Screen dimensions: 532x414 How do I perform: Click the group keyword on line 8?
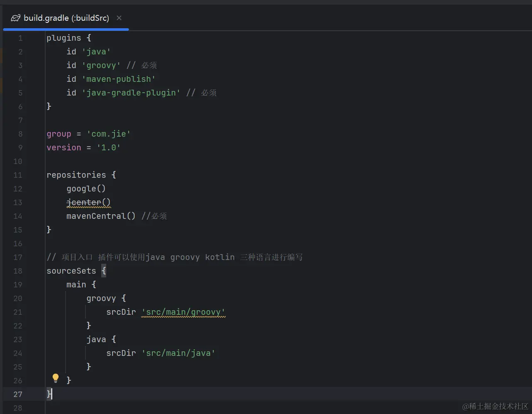59,134
